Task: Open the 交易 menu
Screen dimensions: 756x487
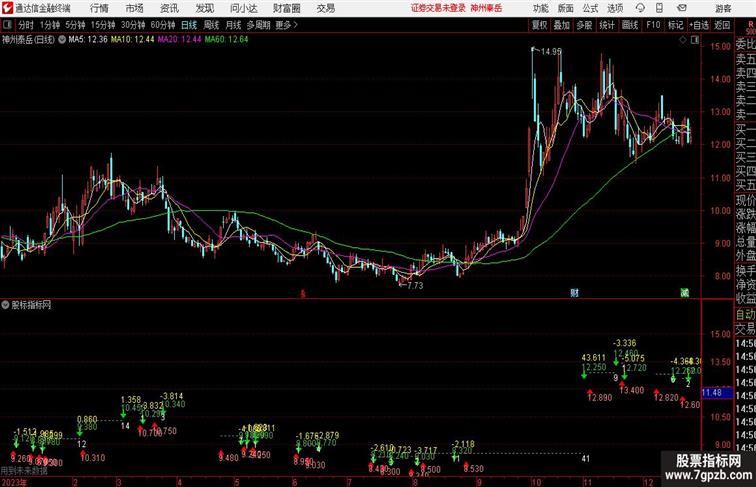Action: 325,8
